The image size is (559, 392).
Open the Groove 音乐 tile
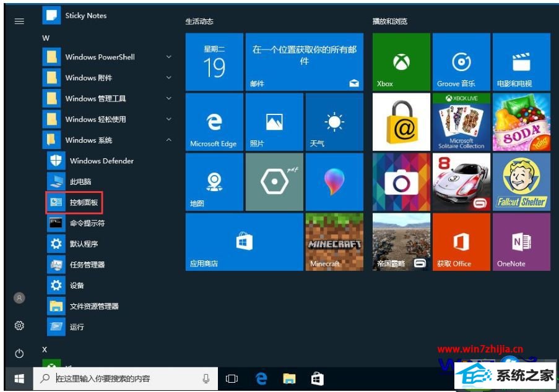click(461, 62)
